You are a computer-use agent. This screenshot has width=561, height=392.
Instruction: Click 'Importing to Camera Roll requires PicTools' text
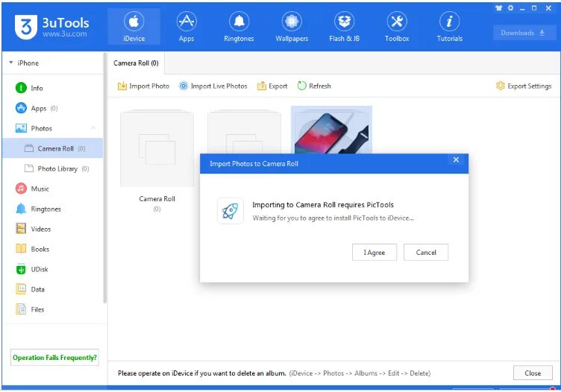click(323, 205)
